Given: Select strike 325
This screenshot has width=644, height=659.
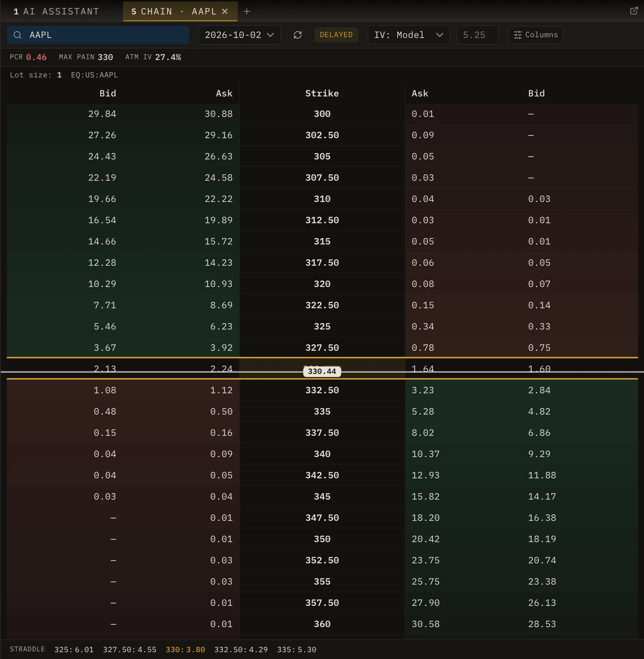Looking at the screenshot, I should click(x=322, y=326).
